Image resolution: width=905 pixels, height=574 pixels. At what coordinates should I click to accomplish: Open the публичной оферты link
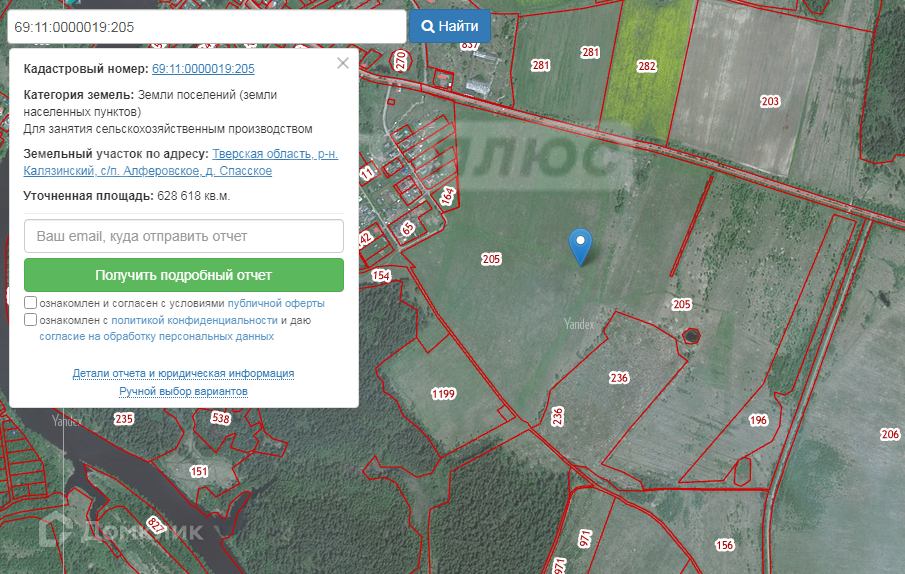(x=276, y=303)
